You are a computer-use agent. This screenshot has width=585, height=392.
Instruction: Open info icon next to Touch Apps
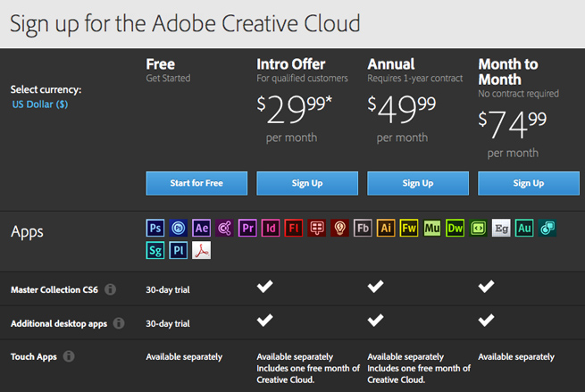[x=69, y=356]
